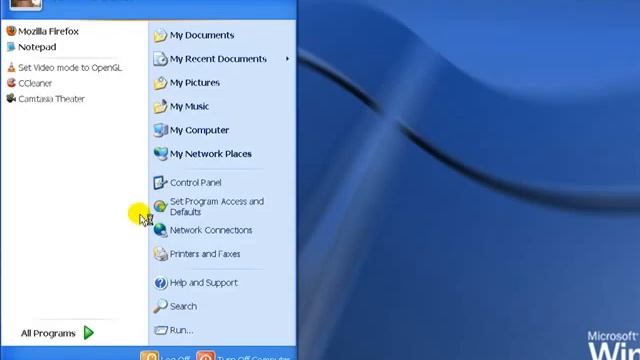640x360 pixels.
Task: Click the My Music folder icon
Action: click(160, 107)
